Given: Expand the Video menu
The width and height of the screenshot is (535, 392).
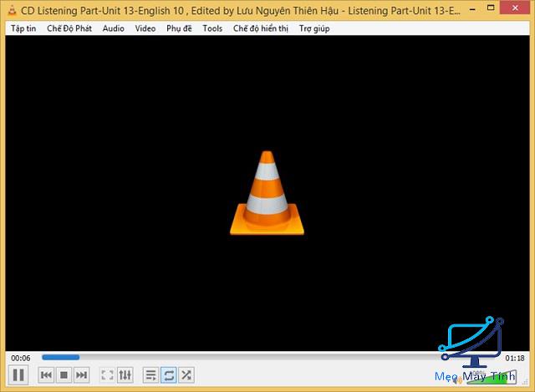Looking at the screenshot, I should tap(145, 28).
